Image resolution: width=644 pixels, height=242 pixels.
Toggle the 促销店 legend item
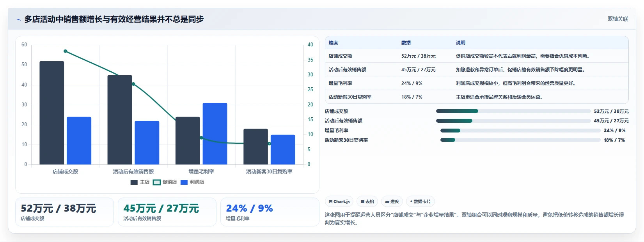coord(165,182)
